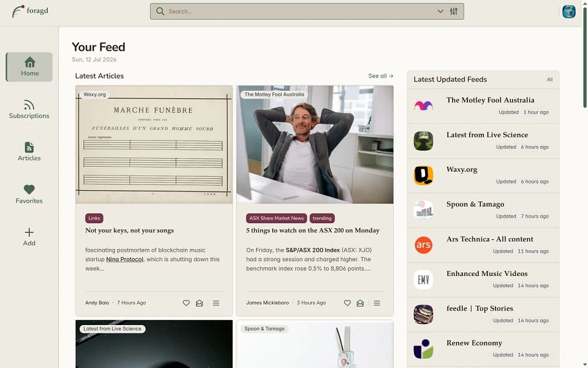Open the user profile avatar
This screenshot has height=368, width=588.
[x=568, y=11]
